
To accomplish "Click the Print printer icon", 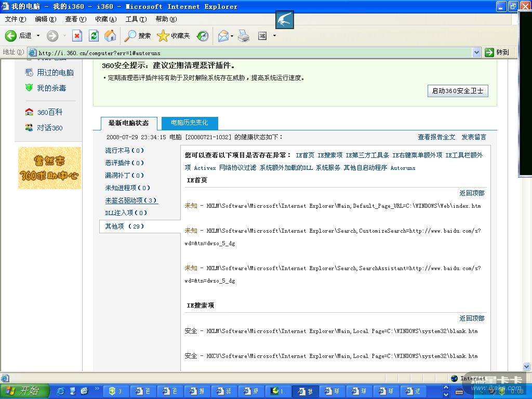I will coord(244,36).
